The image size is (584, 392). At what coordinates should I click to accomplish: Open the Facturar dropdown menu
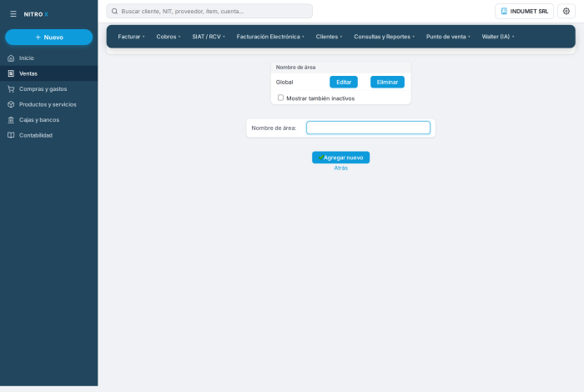(132, 37)
